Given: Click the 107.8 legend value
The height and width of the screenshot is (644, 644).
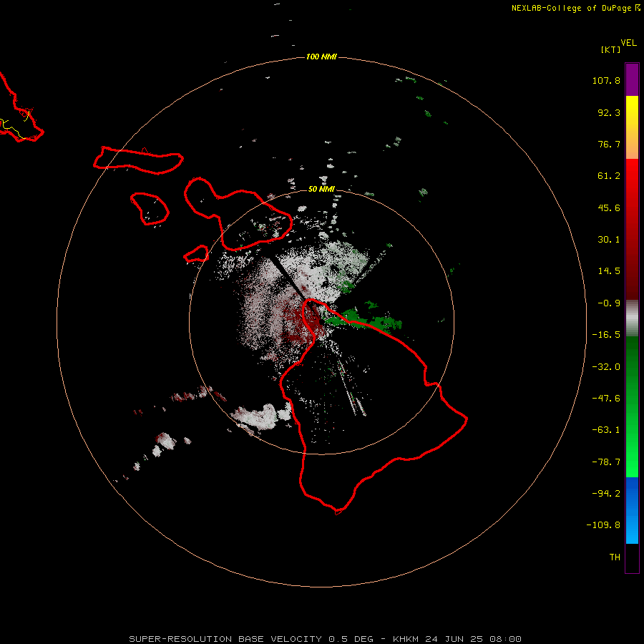Looking at the screenshot, I should pyautogui.click(x=606, y=80).
